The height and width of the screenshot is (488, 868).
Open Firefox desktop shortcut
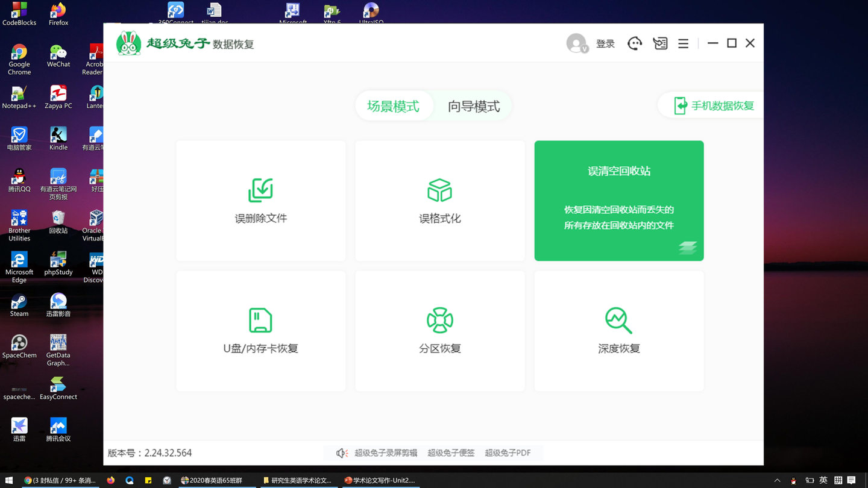[x=58, y=14]
